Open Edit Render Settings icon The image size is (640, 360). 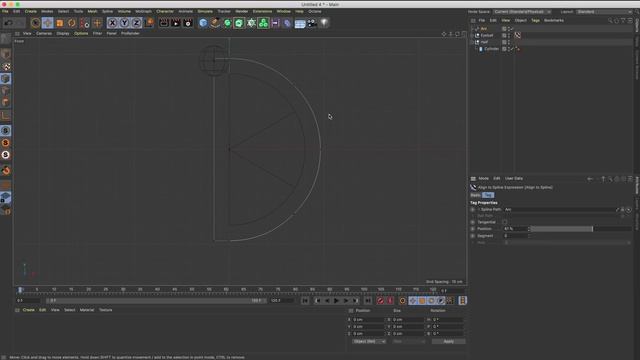click(188, 23)
